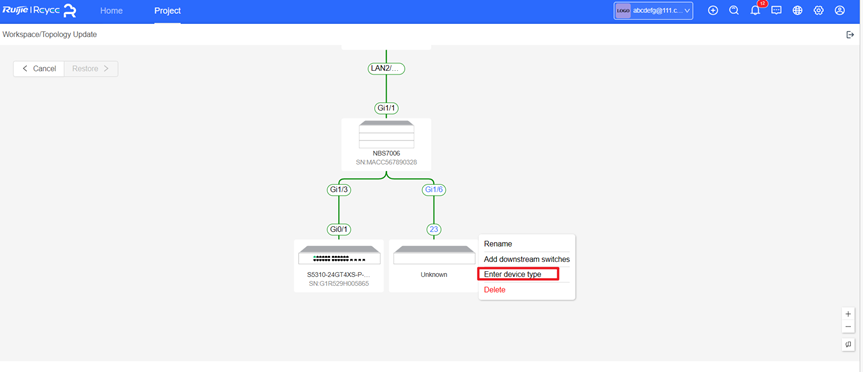Expand the abcdefg@111.c... account dropdown

[x=653, y=10]
